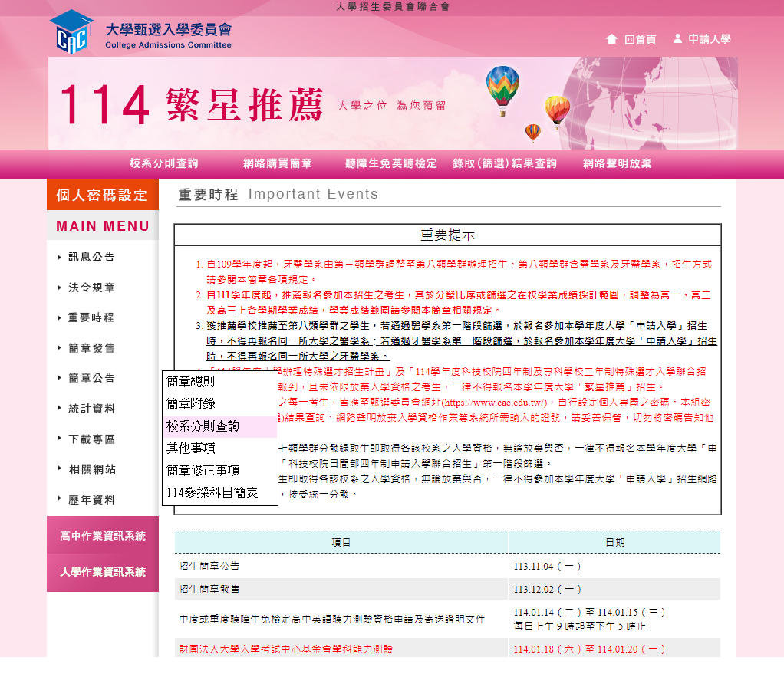Click the 重要提示 notice heading
The image size is (784, 674).
pyautogui.click(x=447, y=235)
